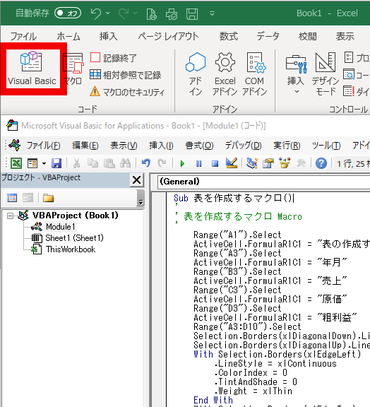Image resolution: width=370 pixels, height=407 pixels.
Task: Click View Object icon in project pane
Action: point(28,198)
